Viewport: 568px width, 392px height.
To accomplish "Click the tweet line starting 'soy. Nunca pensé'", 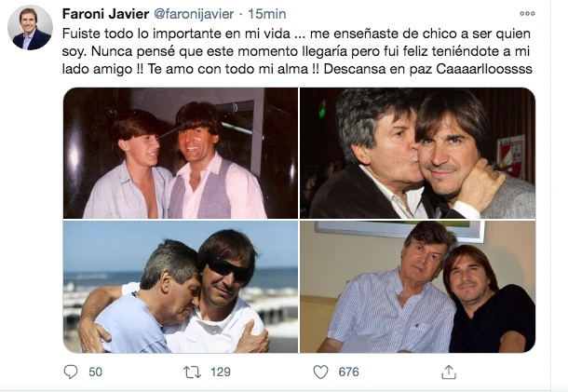I will pyautogui.click(x=279, y=52).
